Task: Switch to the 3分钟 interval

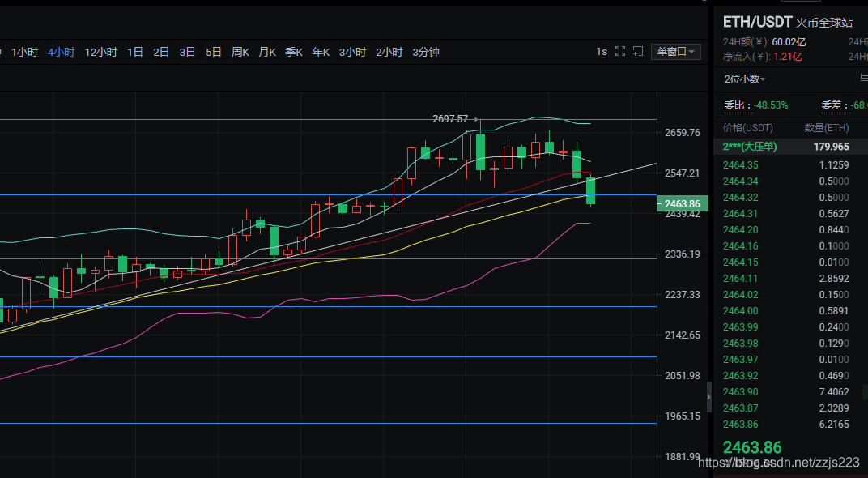Action: (x=426, y=52)
